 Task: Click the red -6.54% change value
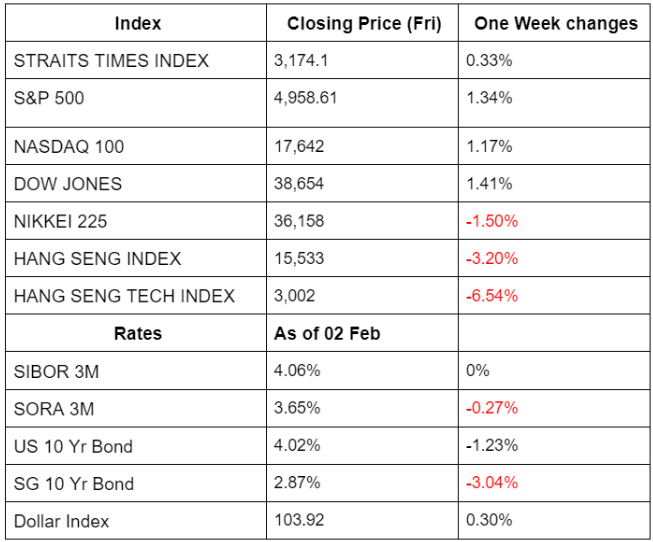click(x=492, y=296)
